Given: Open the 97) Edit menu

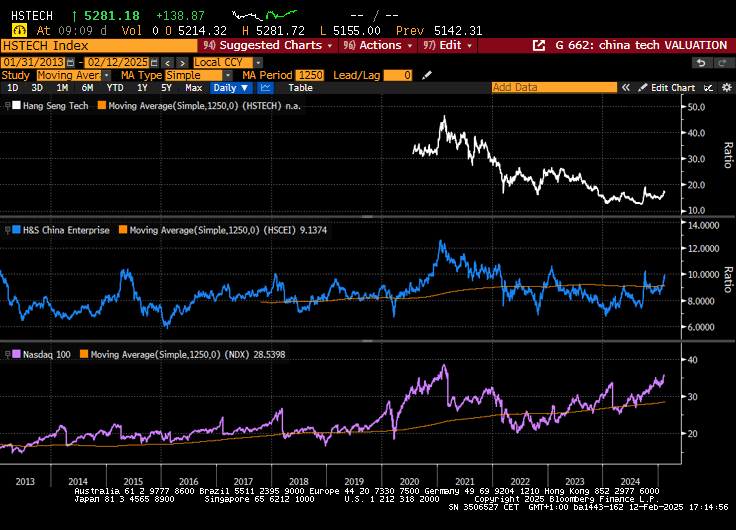Looking at the screenshot, I should (x=448, y=46).
